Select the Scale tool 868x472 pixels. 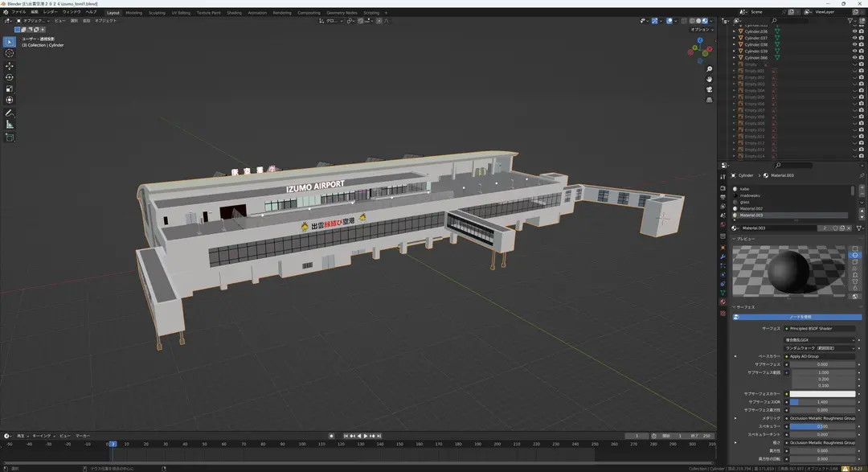click(x=10, y=88)
